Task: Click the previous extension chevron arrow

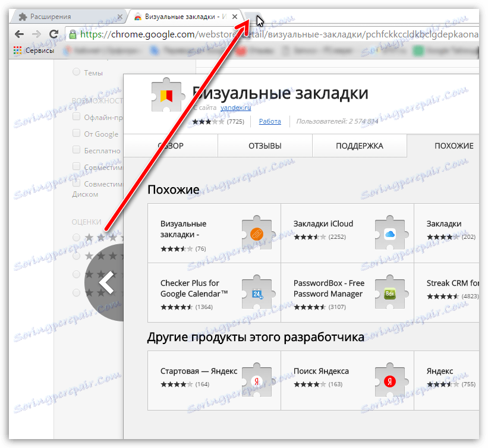Action: [106, 282]
